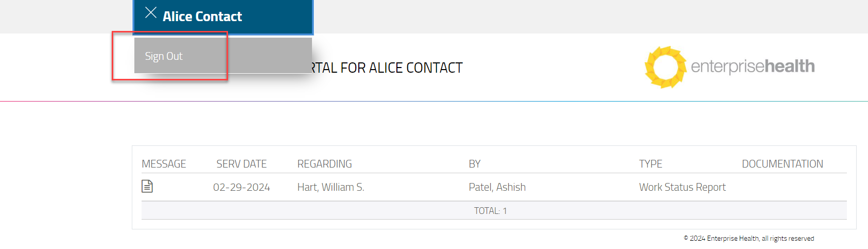
Task: Close the Alice Contact menu with X icon
Action: coord(151,13)
